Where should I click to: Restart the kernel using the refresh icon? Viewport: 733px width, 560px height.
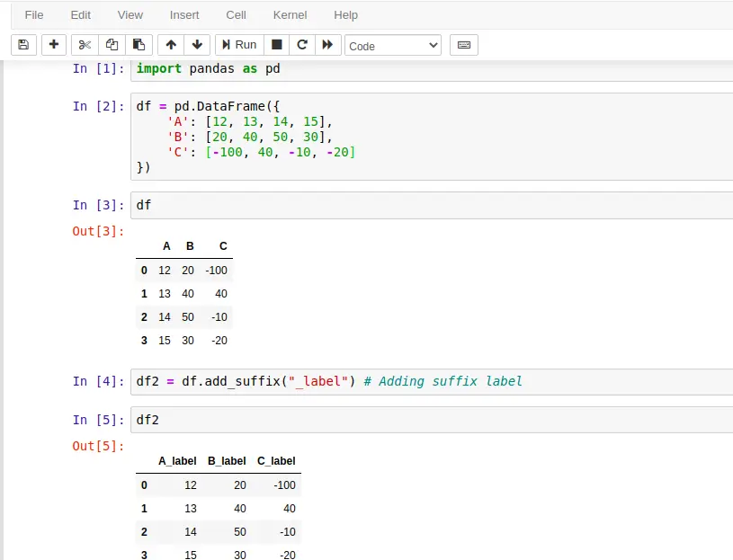point(303,44)
